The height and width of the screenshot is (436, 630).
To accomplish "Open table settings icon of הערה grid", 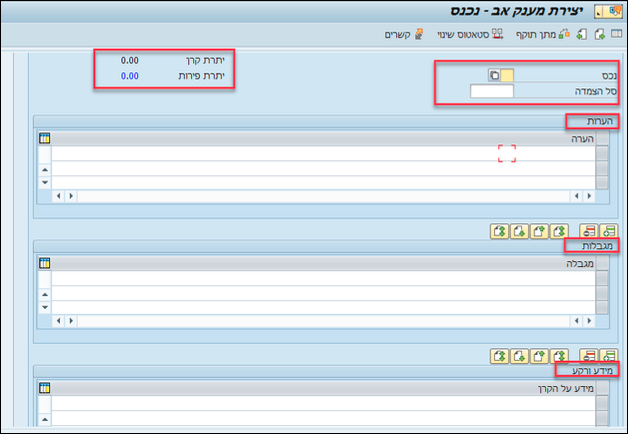I will click(45, 138).
